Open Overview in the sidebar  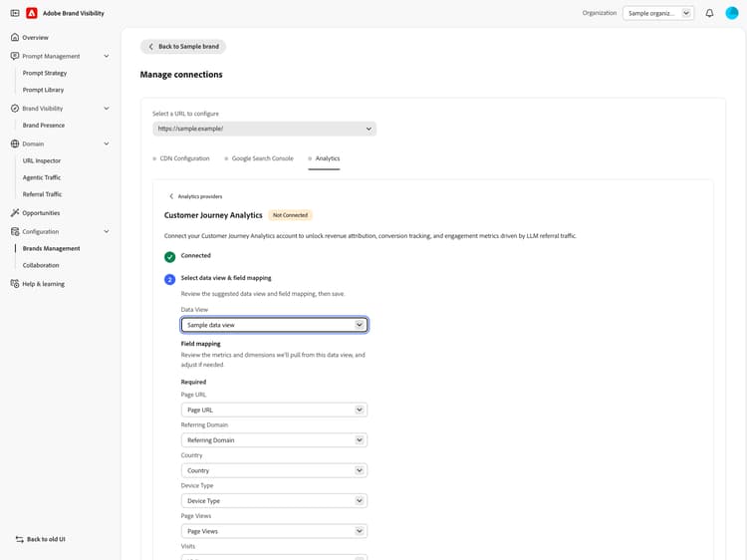35,37
